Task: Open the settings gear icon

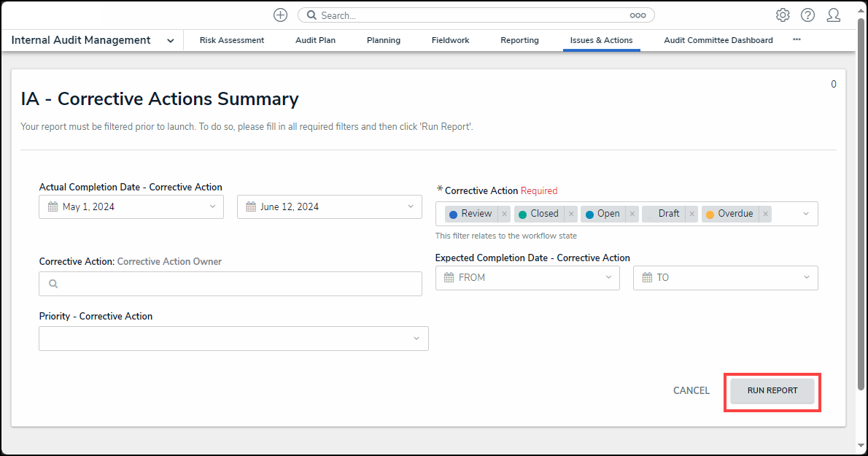Action: (783, 15)
